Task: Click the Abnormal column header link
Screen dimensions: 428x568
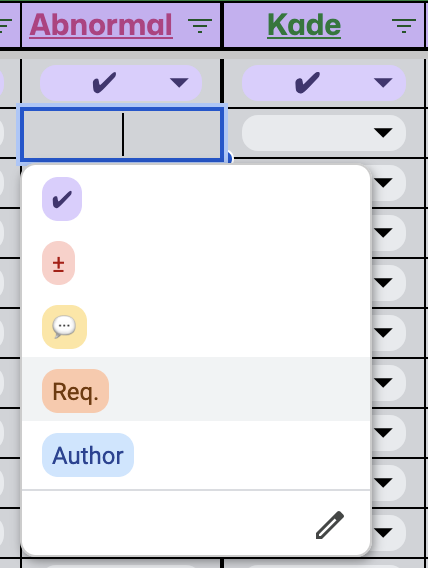Action: pyautogui.click(x=101, y=25)
